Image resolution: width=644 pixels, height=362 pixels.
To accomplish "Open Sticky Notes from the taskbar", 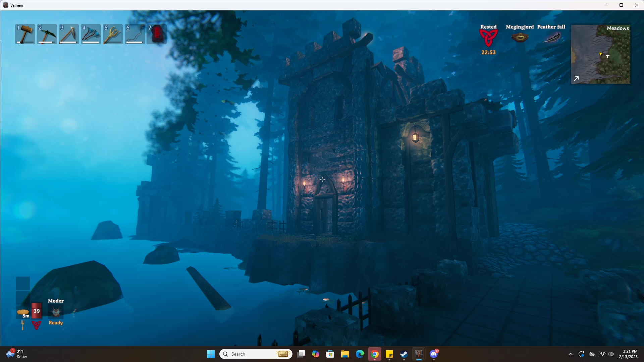I will (389, 354).
